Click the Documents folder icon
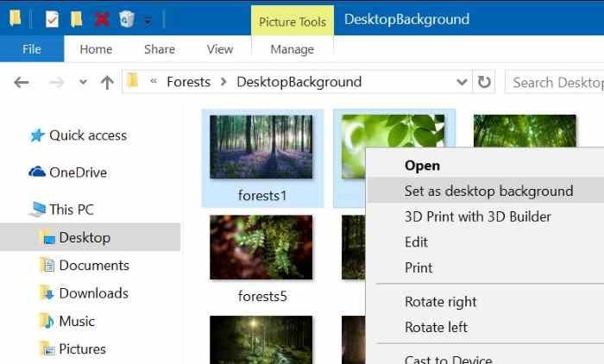The height and width of the screenshot is (364, 604). tap(47, 265)
